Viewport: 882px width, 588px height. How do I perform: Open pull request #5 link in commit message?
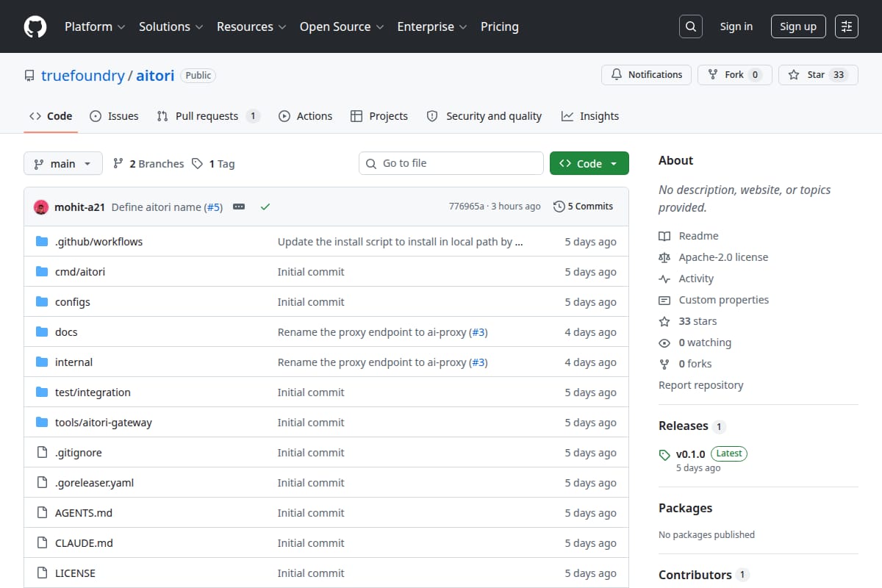coord(213,207)
